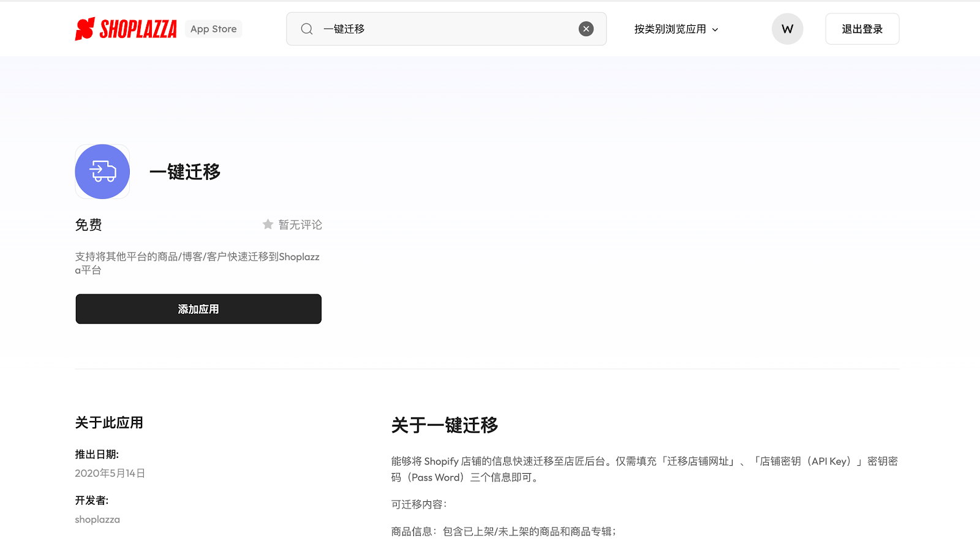
Task: Click the 一键迁移 app title
Action: 185,172
